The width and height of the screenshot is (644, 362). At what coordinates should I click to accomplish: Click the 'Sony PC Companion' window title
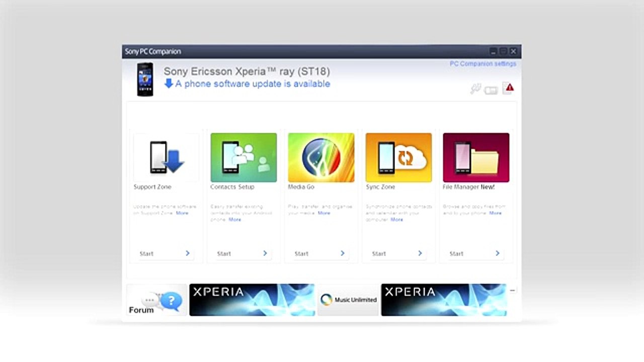tap(153, 51)
